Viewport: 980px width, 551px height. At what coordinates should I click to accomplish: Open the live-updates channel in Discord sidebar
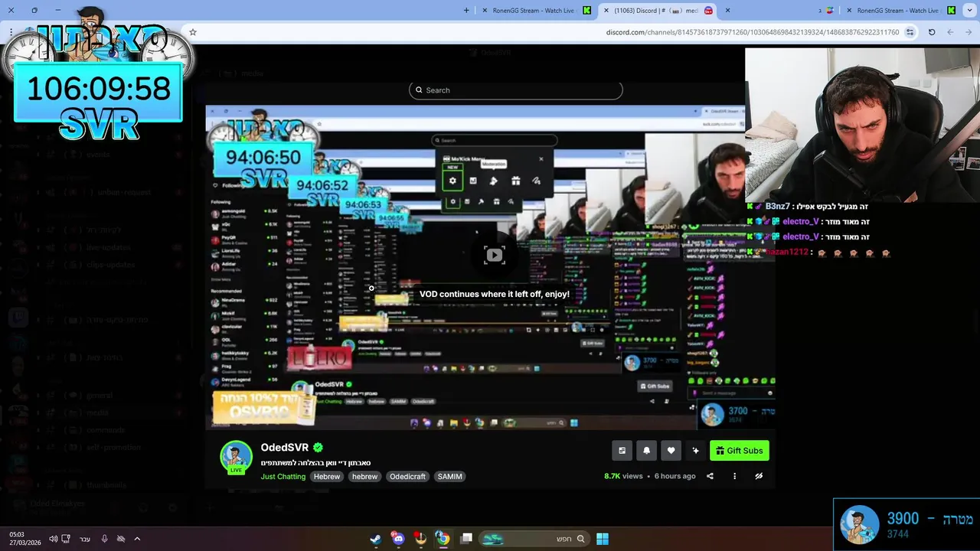109,247
